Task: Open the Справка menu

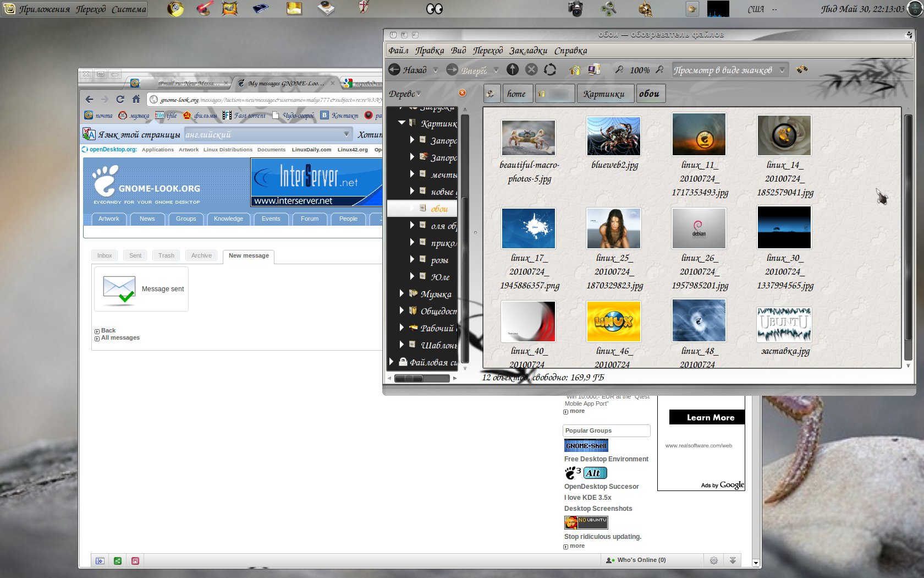Action: tap(570, 51)
